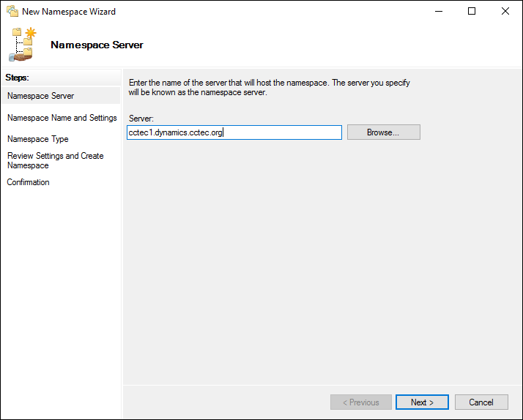This screenshot has height=420, width=523.
Task: Click the Cancel button
Action: point(481,402)
